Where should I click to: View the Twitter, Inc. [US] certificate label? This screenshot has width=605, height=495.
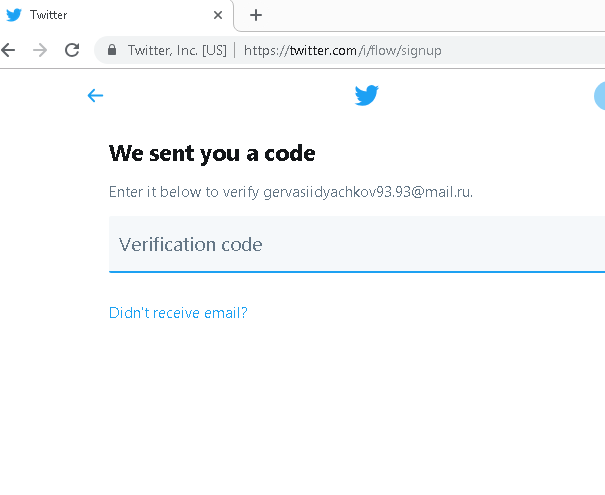click(177, 50)
